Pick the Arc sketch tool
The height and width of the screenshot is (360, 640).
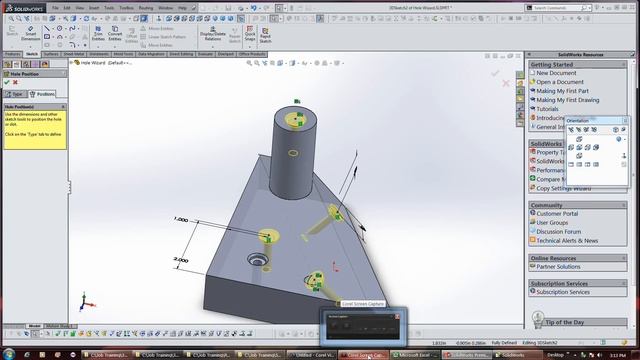60,37
